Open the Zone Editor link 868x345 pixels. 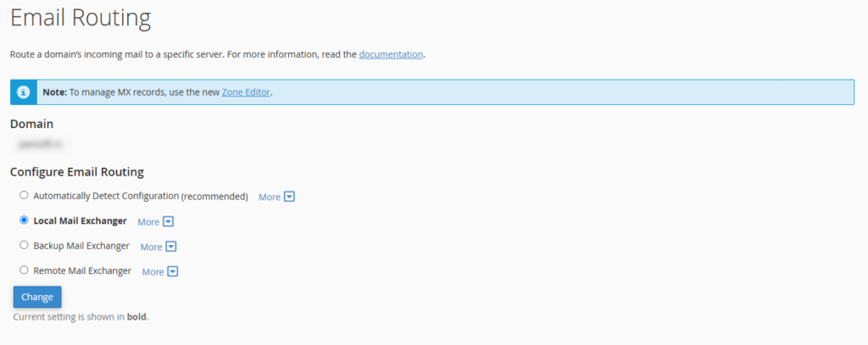click(x=246, y=92)
